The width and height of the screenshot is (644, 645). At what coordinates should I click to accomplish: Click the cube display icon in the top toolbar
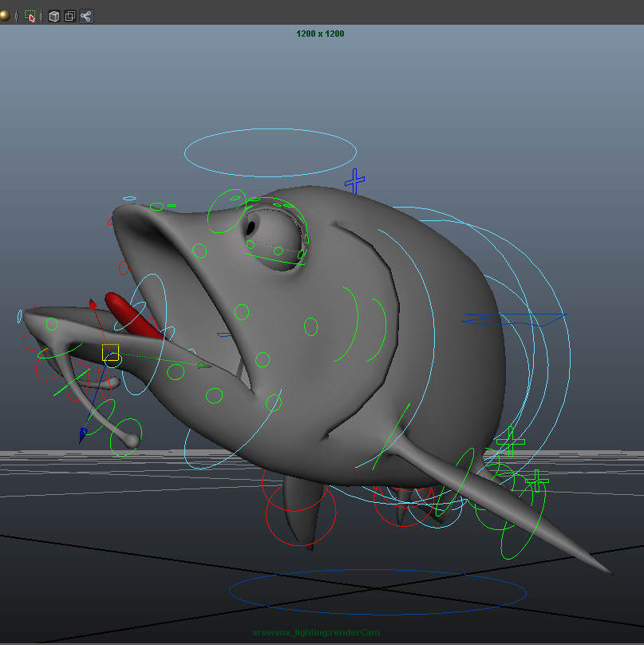[x=53, y=16]
